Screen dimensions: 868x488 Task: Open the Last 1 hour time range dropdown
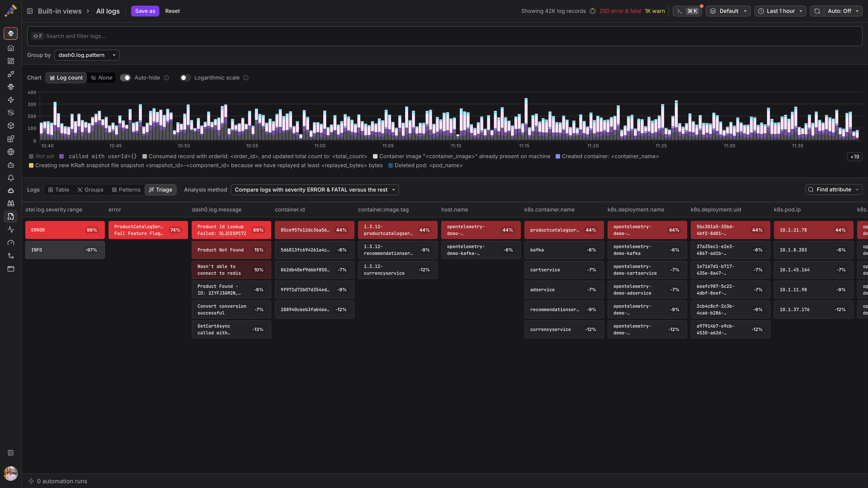tap(780, 11)
